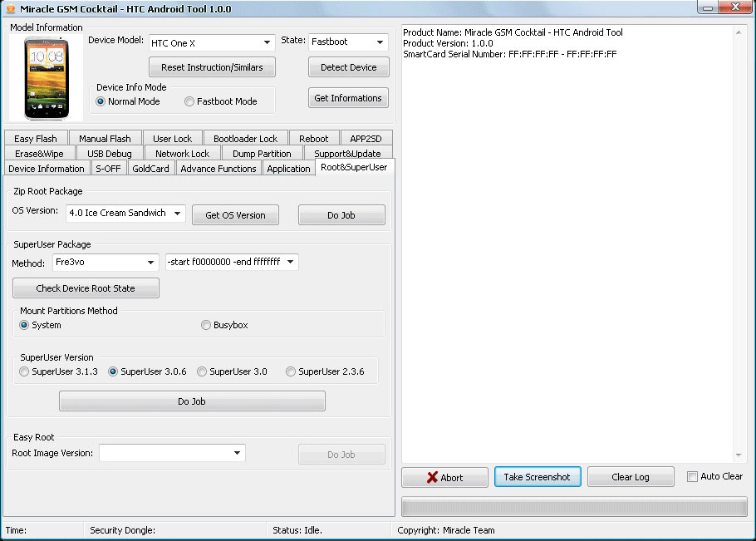Open the APP2SD tab
Viewport: 756px width, 541px height.
(x=366, y=139)
